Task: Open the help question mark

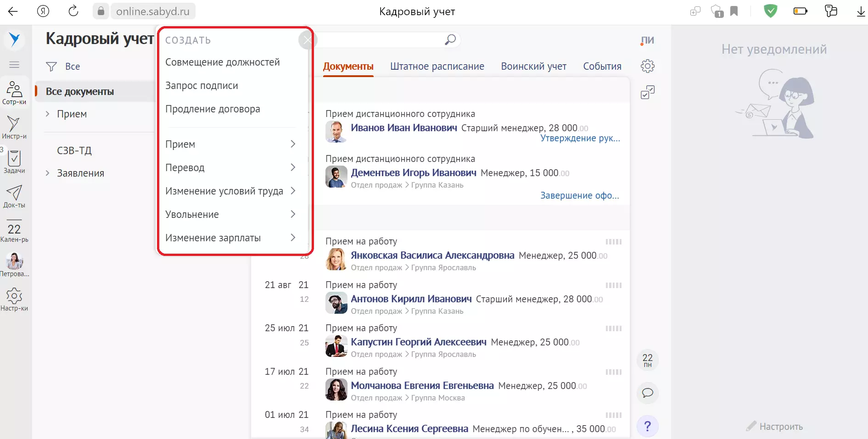Action: click(x=648, y=426)
